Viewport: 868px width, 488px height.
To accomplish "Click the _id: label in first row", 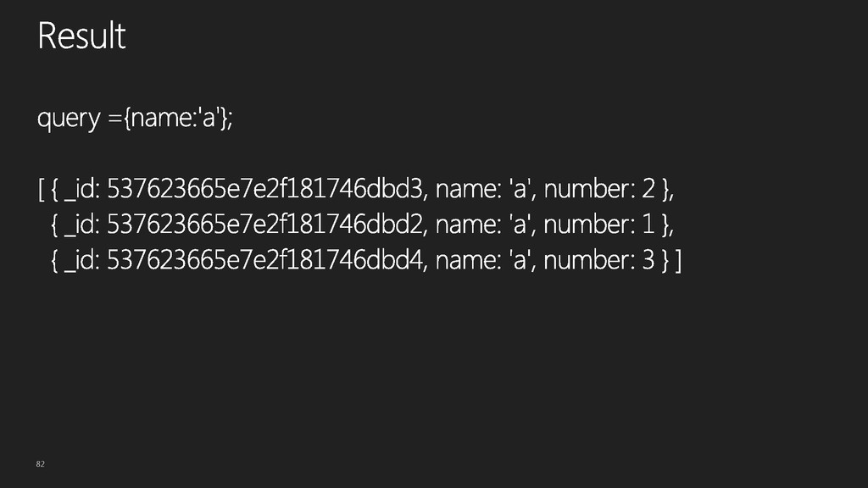I will click(x=82, y=189).
